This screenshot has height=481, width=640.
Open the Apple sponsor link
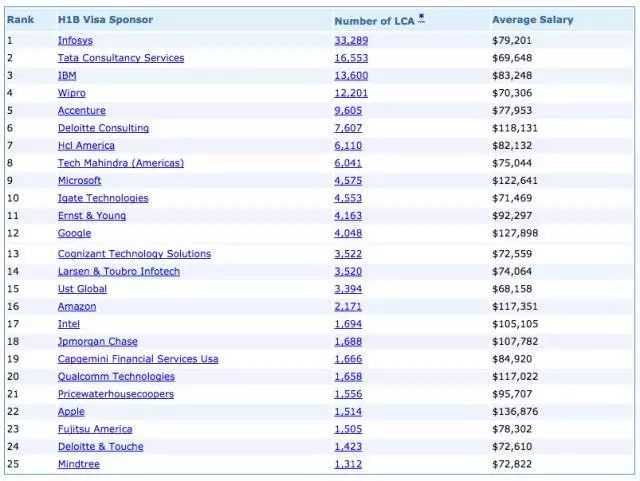(x=71, y=412)
